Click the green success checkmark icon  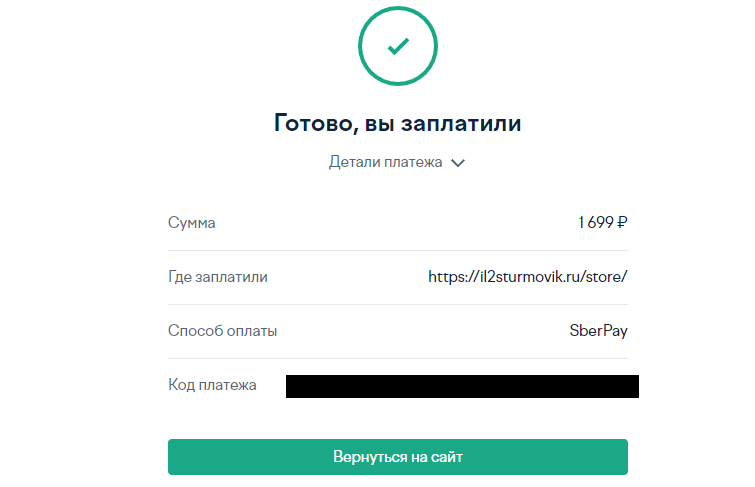(x=398, y=46)
